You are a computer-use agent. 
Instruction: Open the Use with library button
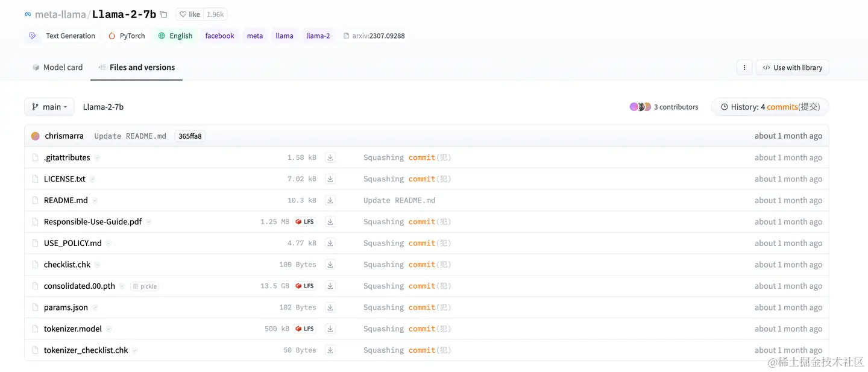(793, 68)
